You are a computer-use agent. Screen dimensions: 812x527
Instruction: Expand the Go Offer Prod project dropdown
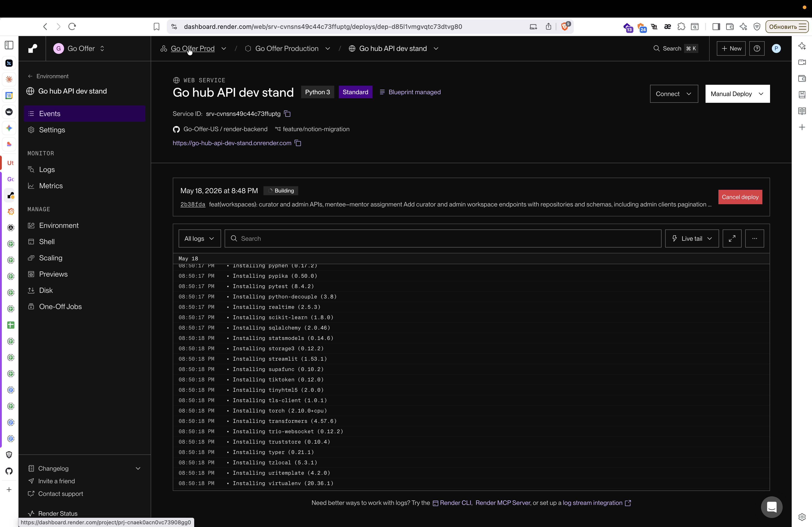224,49
